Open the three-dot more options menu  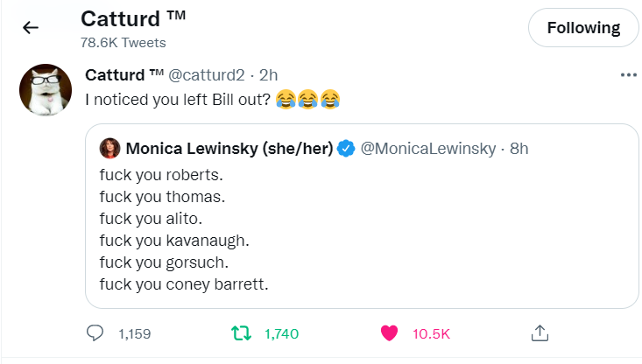(x=628, y=75)
